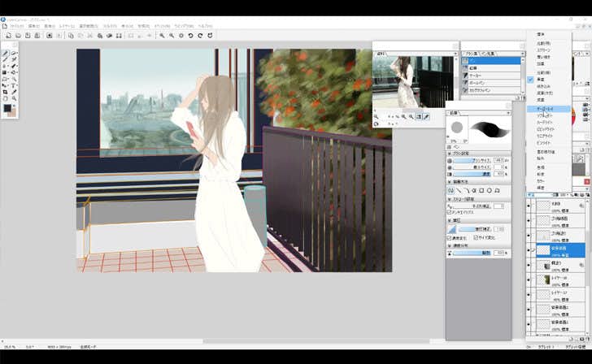Viewport: 592px width, 364px height.
Task: Toggle the density change checkbox
Action: pyautogui.click(x=450, y=236)
